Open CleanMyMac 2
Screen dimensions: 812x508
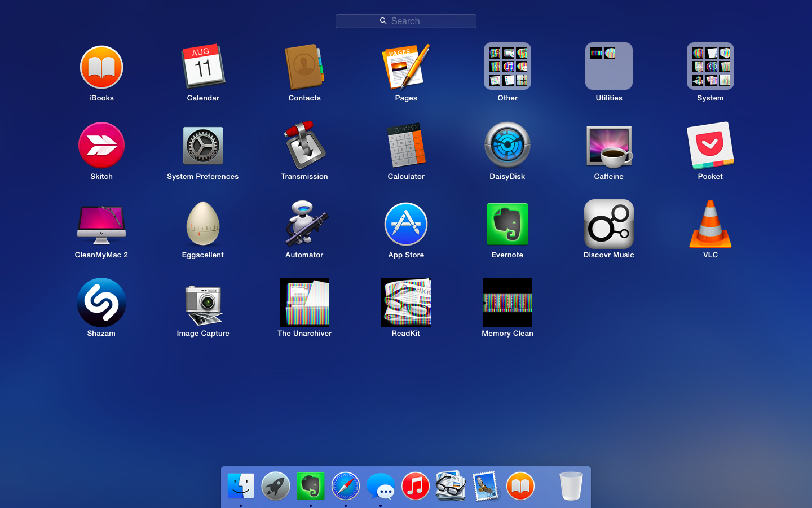(101, 225)
